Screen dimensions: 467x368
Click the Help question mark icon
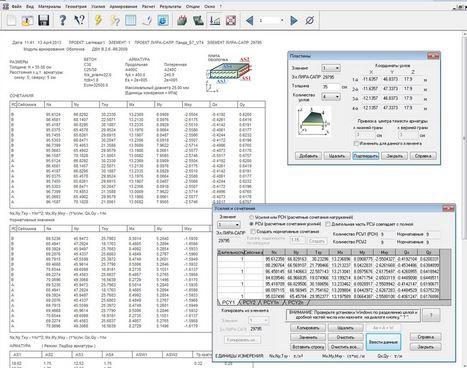point(62,20)
